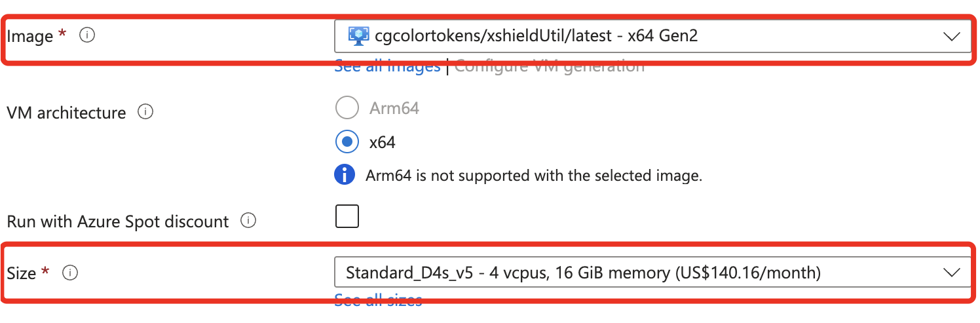Click the "Arm64 is not supported" message text

[533, 176]
